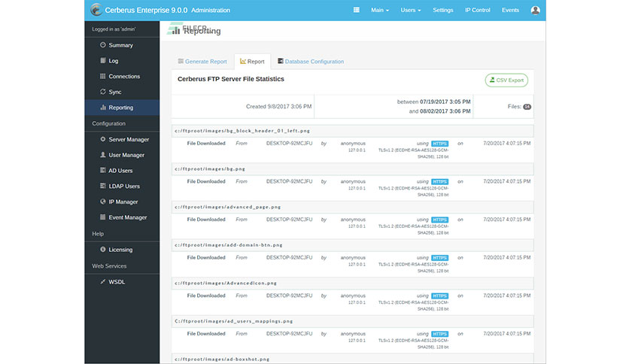Screen dimensions: 629x364
Task: Click the Cerberus logo icon
Action: (x=96, y=10)
